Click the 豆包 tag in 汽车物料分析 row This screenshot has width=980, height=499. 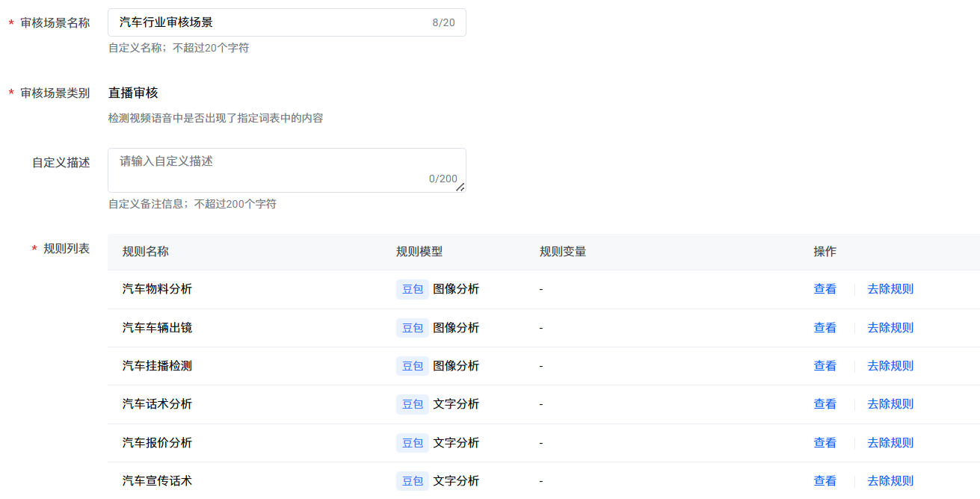point(413,289)
